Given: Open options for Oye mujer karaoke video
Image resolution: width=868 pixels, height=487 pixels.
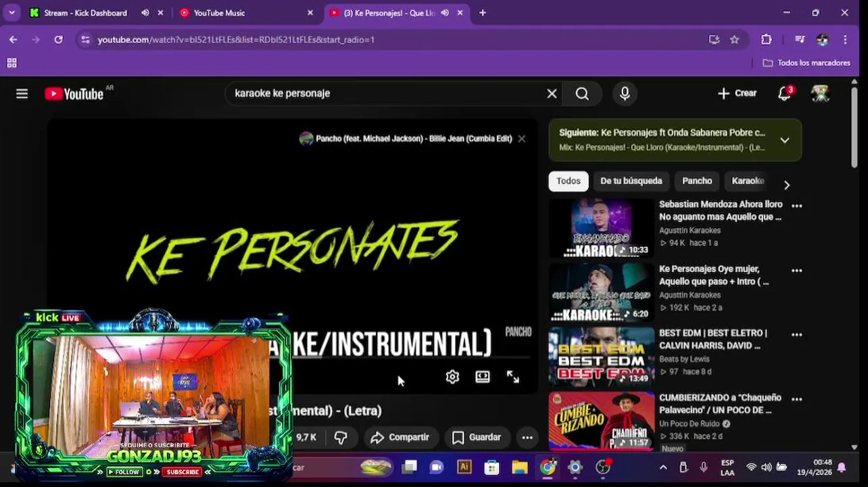Looking at the screenshot, I should pos(797,271).
